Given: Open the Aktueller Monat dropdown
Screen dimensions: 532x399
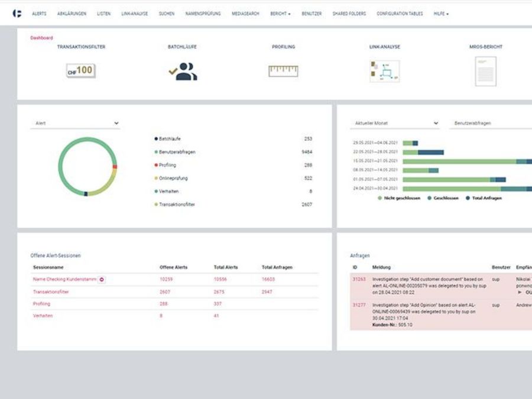Looking at the screenshot, I should [395, 123].
